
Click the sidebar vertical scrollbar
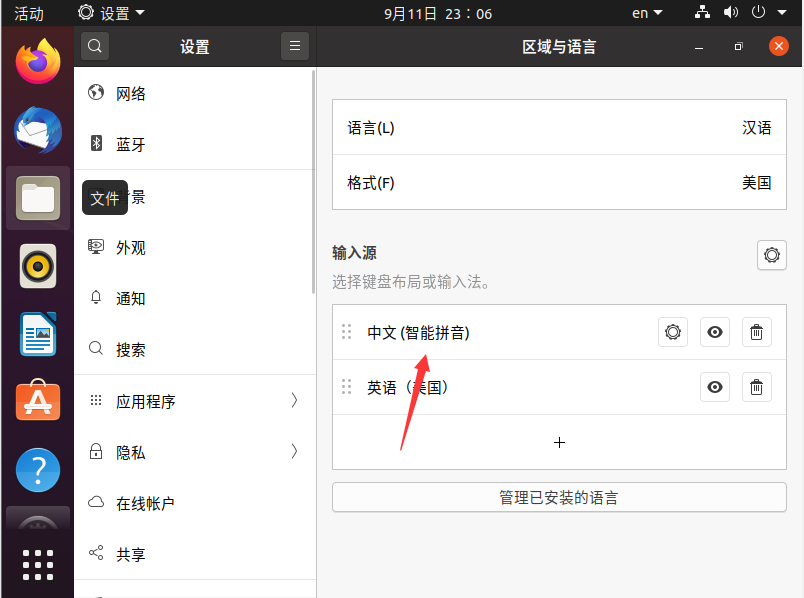[x=313, y=182]
